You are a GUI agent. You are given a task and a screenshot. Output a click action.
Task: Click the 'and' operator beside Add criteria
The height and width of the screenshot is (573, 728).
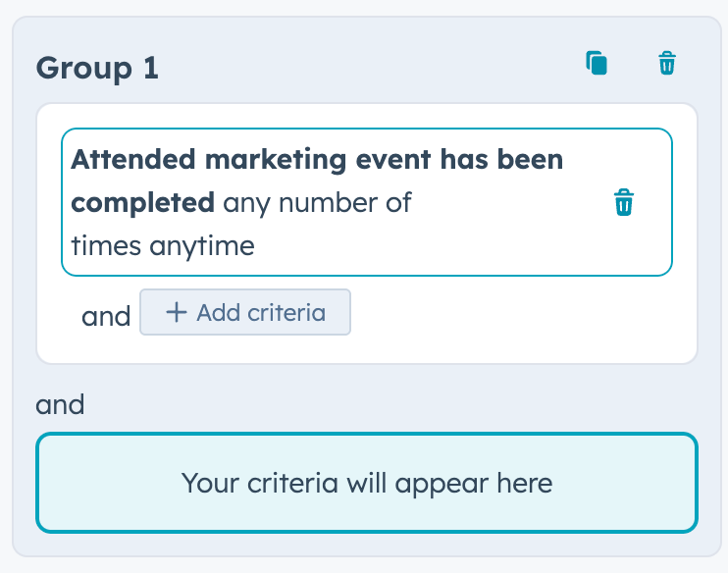point(106,316)
